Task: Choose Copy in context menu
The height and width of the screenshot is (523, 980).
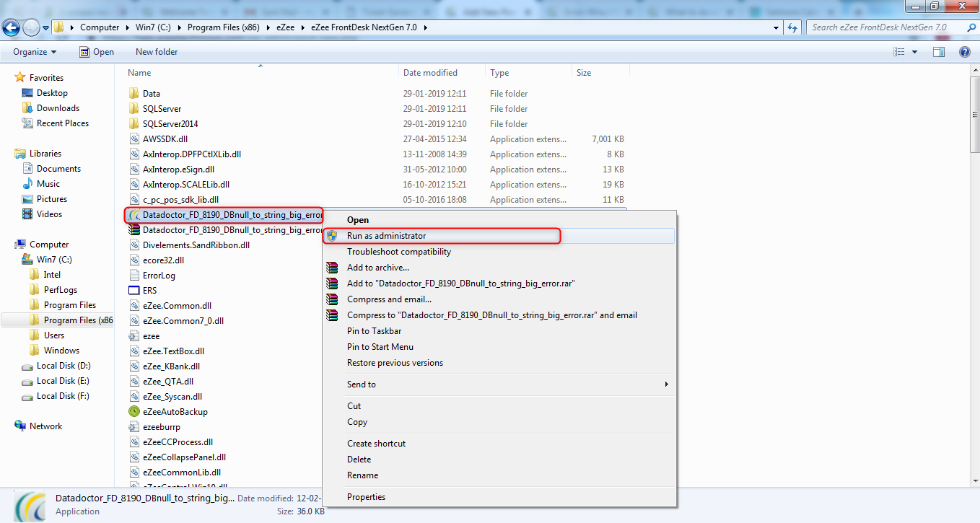Action: pyautogui.click(x=357, y=422)
